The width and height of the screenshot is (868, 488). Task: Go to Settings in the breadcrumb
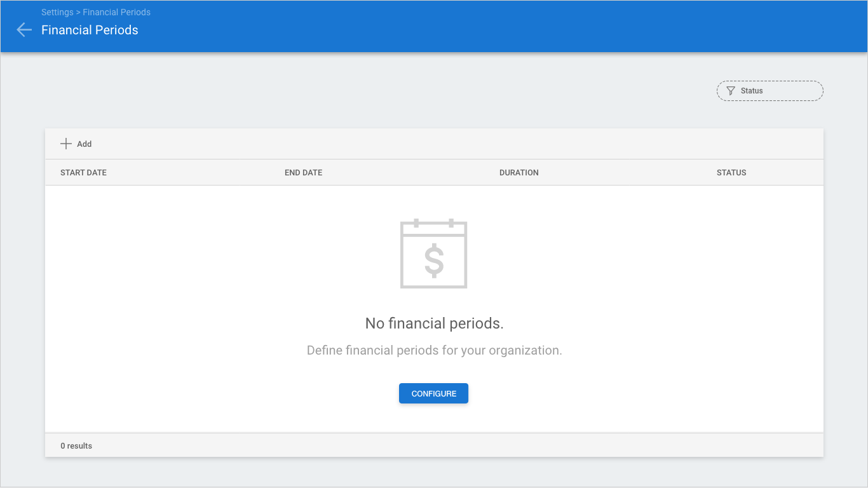pos(57,12)
